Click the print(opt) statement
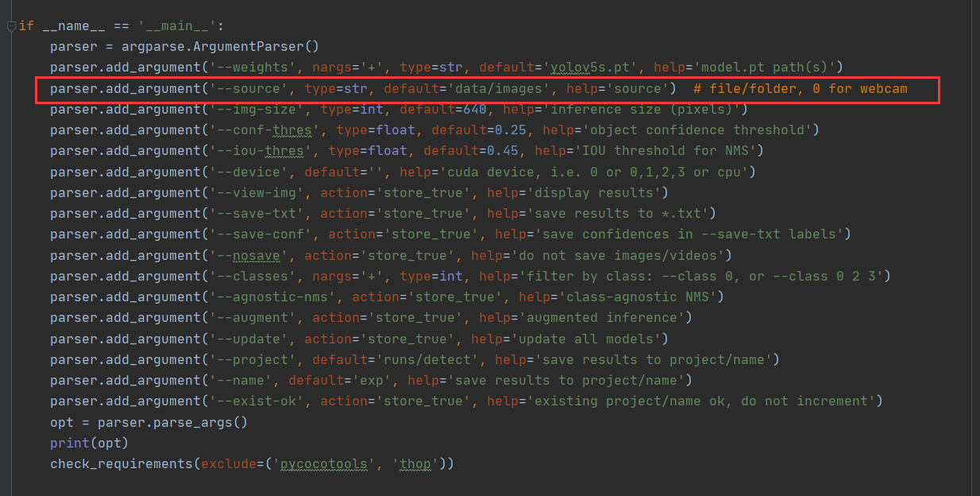The image size is (980, 496). (89, 443)
